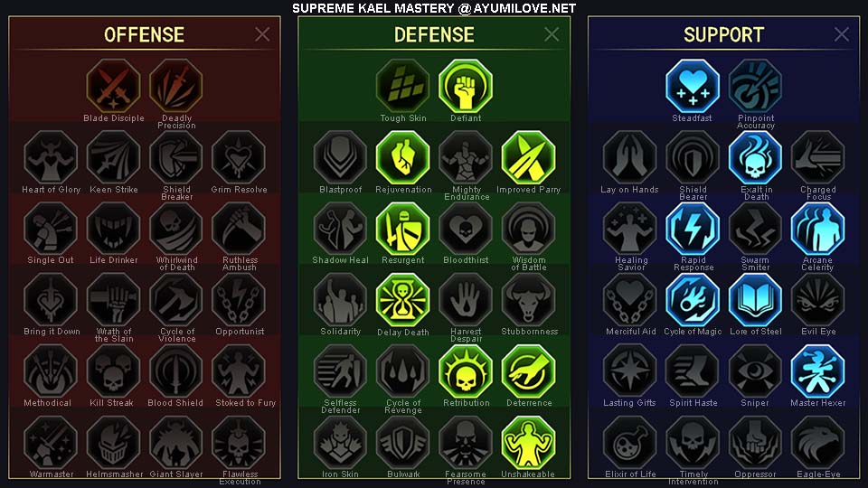The height and width of the screenshot is (488, 868).
Task: Click the Master Hexer mastery icon
Action: pos(817,371)
